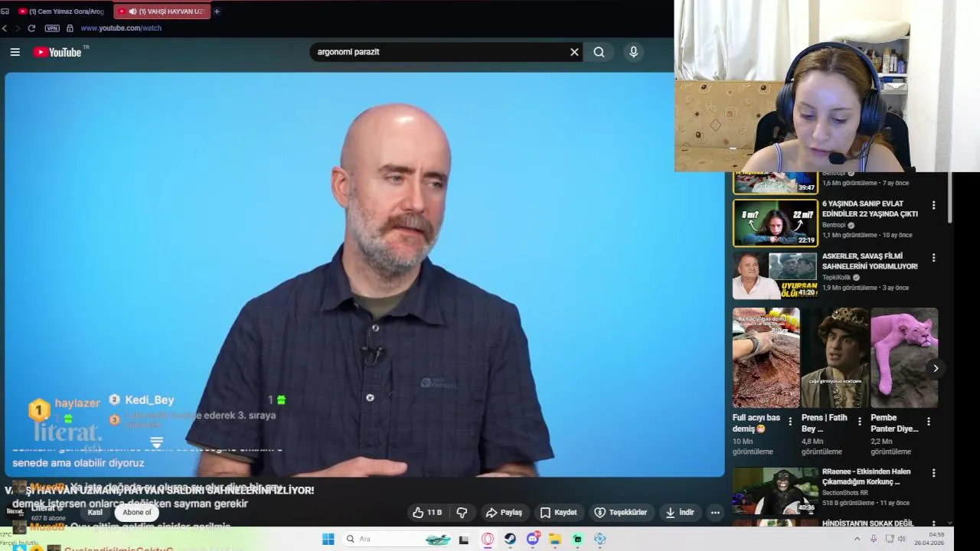
Task: Click the Paylaş share button
Action: [504, 513]
